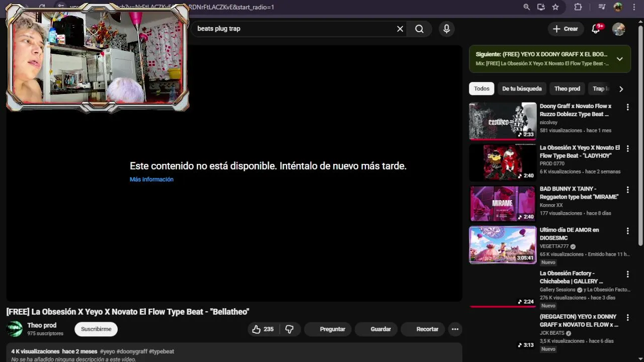Viewport: 644px width, 362px height.
Task: Open more actions menu beside Recortar
Action: click(x=455, y=329)
